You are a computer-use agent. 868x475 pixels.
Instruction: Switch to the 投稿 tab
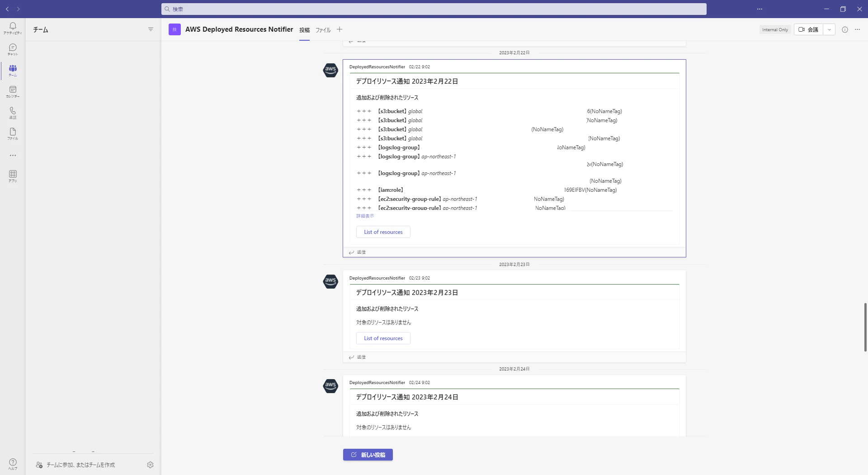coord(304,30)
